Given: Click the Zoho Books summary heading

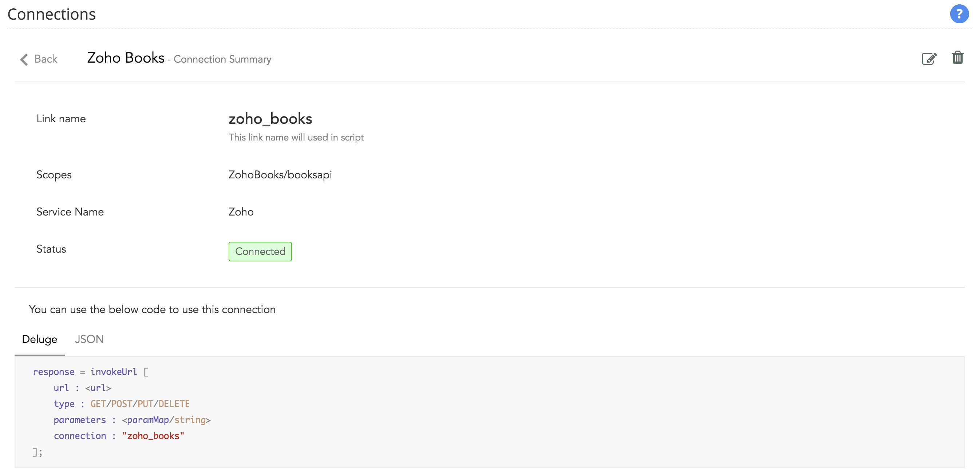Looking at the screenshot, I should [x=126, y=58].
